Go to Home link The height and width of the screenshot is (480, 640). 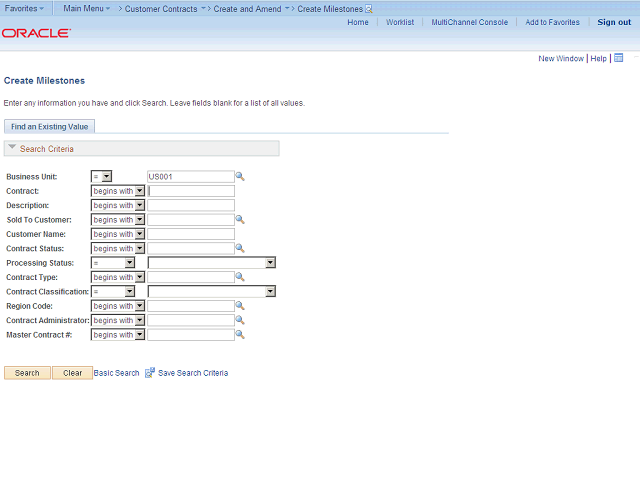tap(358, 22)
